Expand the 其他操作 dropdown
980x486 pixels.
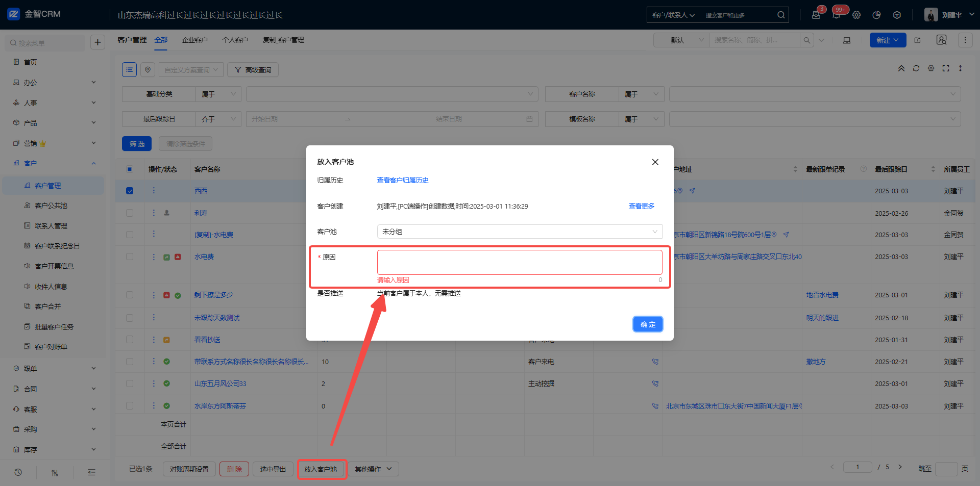[x=373, y=469]
